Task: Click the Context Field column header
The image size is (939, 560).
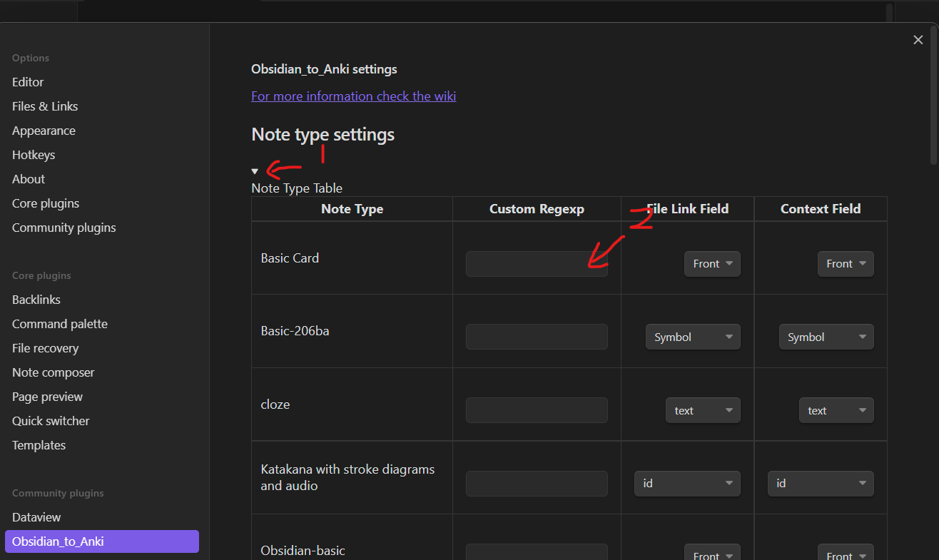Action: point(821,209)
